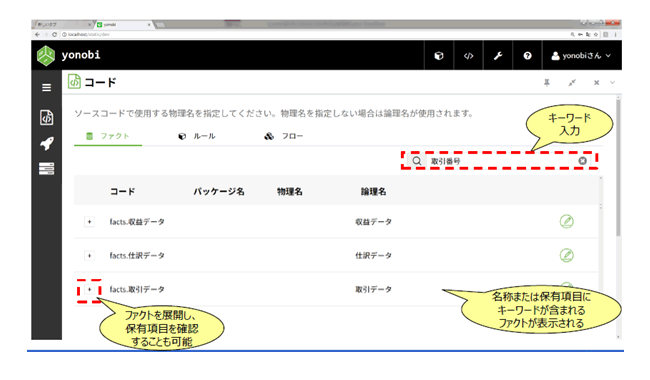Open the rocket deploy icon in sidebar
650x380 pixels.
point(46,143)
